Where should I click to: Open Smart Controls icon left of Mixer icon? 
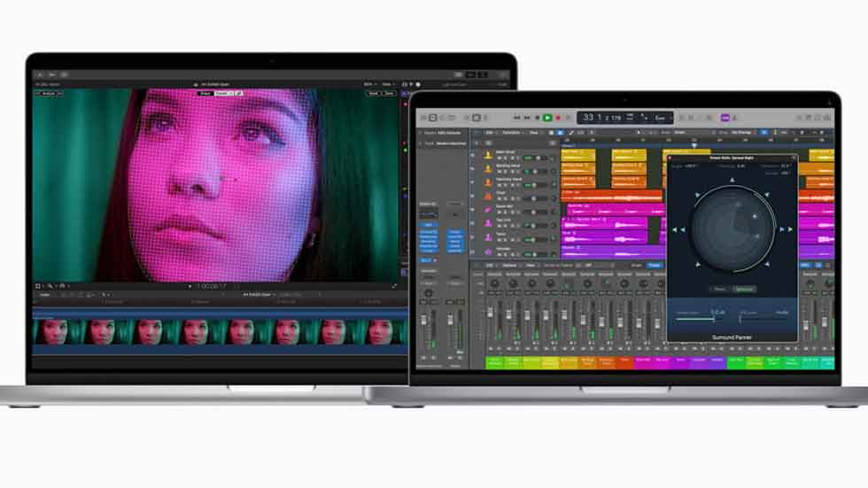pyautogui.click(x=467, y=118)
